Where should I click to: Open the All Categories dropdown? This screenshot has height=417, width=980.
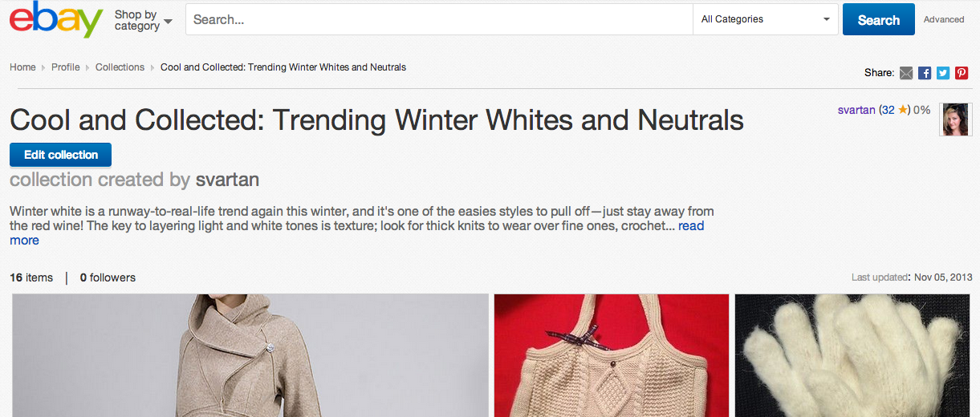(x=765, y=19)
